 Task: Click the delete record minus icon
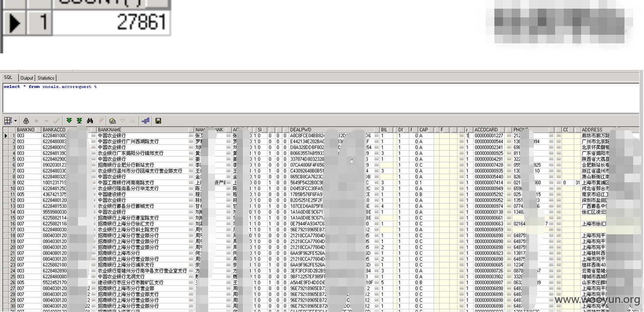(46, 121)
